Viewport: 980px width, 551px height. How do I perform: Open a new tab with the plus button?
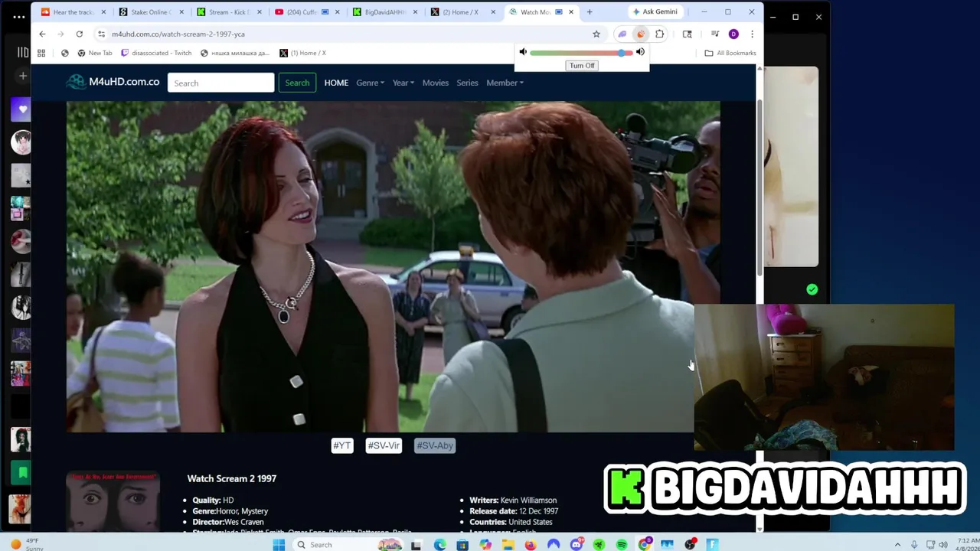(x=590, y=12)
